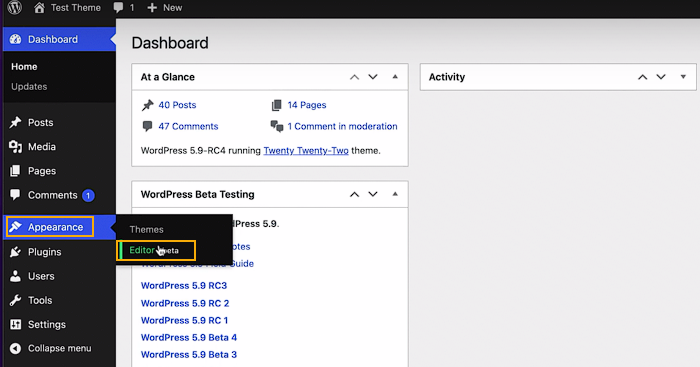Click the bubble icon beside 47 Comments
The height and width of the screenshot is (367, 700).
(x=147, y=126)
